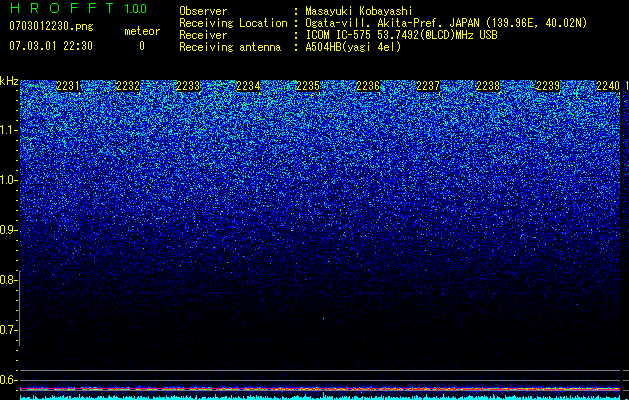
Task: Click the Receiving Location label
Action: [233, 23]
